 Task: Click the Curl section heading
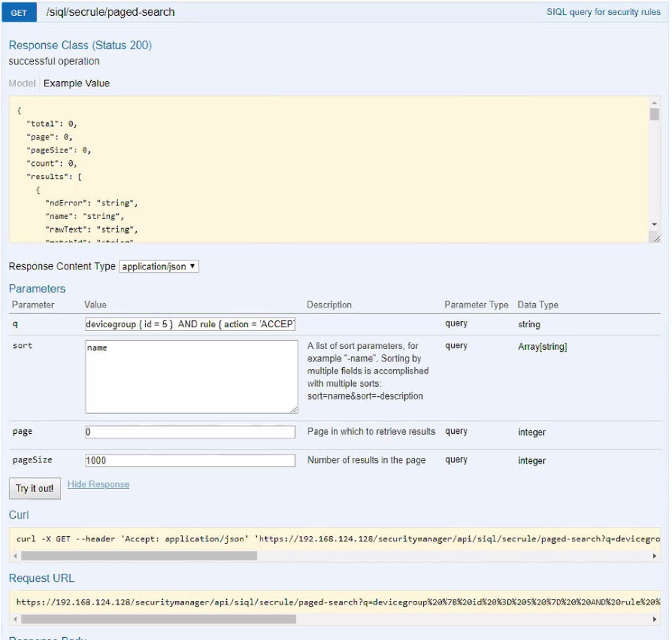coord(18,515)
